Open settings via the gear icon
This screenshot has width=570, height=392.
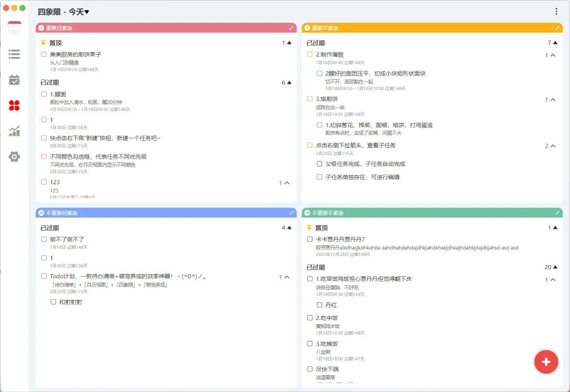(15, 156)
